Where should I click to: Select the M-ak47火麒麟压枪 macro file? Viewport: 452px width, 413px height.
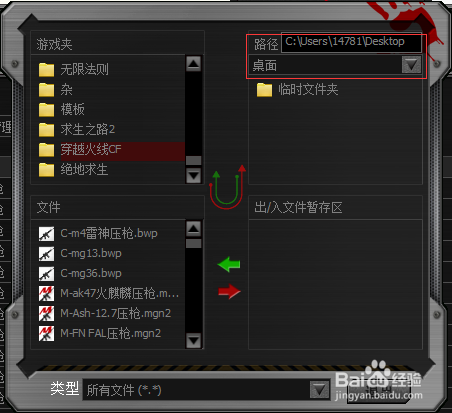(109, 293)
